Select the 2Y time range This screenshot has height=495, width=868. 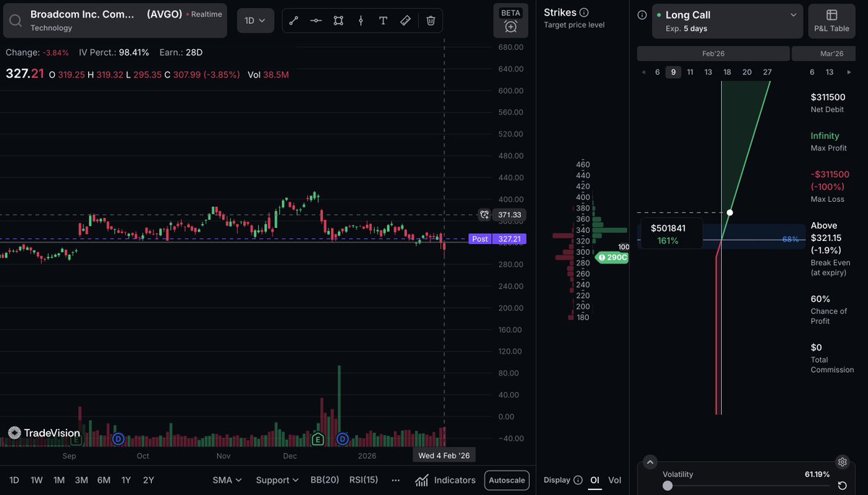tap(148, 480)
